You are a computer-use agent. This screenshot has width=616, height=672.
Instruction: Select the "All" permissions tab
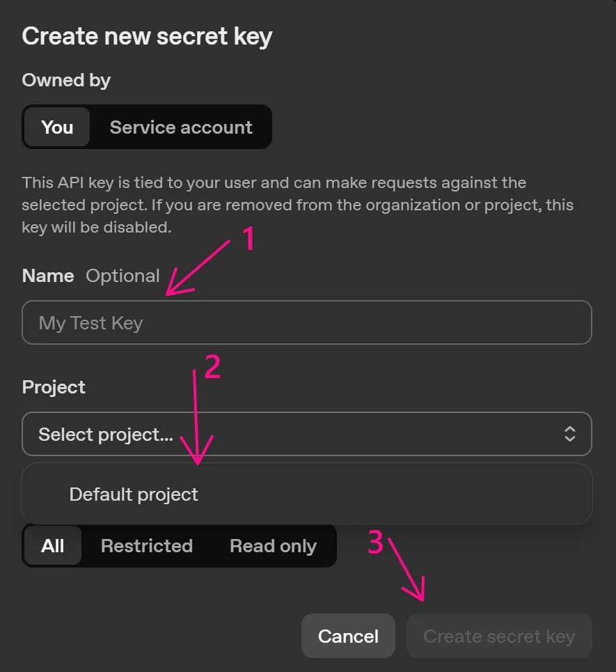[x=53, y=546]
